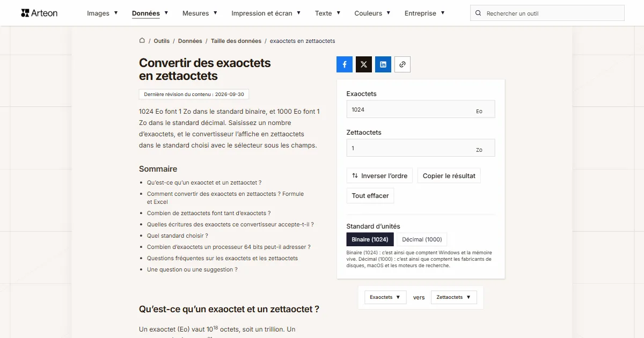
Task: Open "Une question ou une suggestion ?" link
Action: (x=192, y=269)
